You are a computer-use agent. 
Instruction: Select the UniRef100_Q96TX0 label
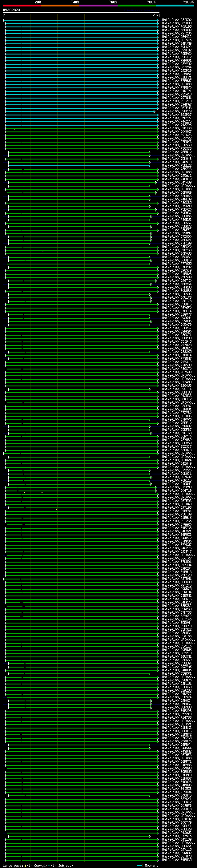coord(176,280)
